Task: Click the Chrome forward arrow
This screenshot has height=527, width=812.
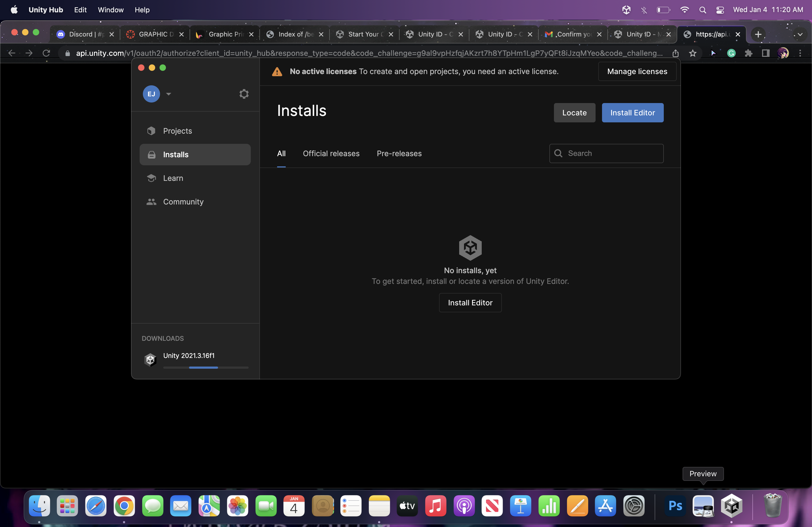Action: [x=29, y=53]
